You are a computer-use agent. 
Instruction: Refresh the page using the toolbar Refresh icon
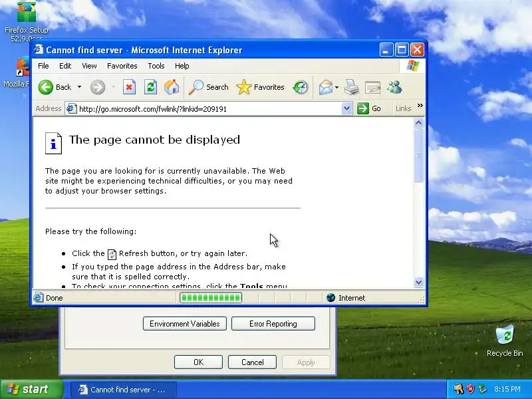pos(150,87)
